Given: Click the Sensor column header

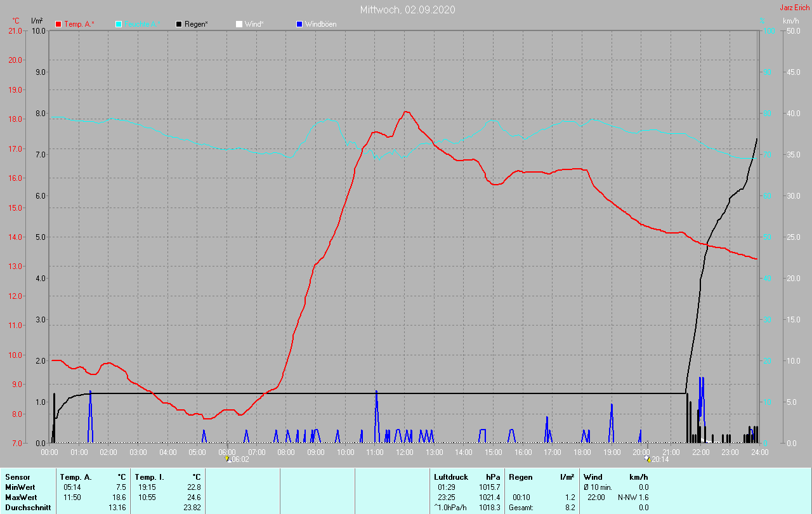Looking at the screenshot, I should (x=17, y=477).
